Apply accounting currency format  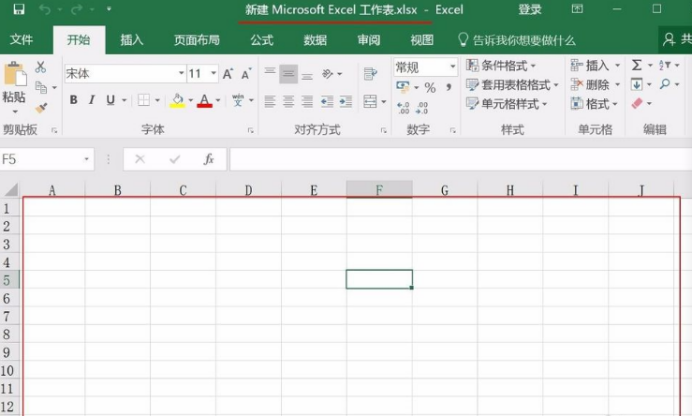click(x=402, y=86)
